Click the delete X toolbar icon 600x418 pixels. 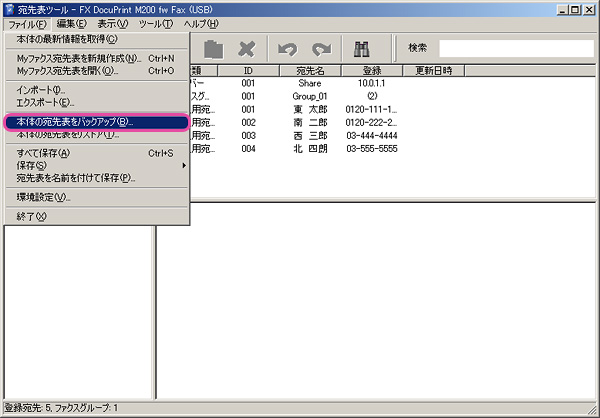tap(247, 48)
